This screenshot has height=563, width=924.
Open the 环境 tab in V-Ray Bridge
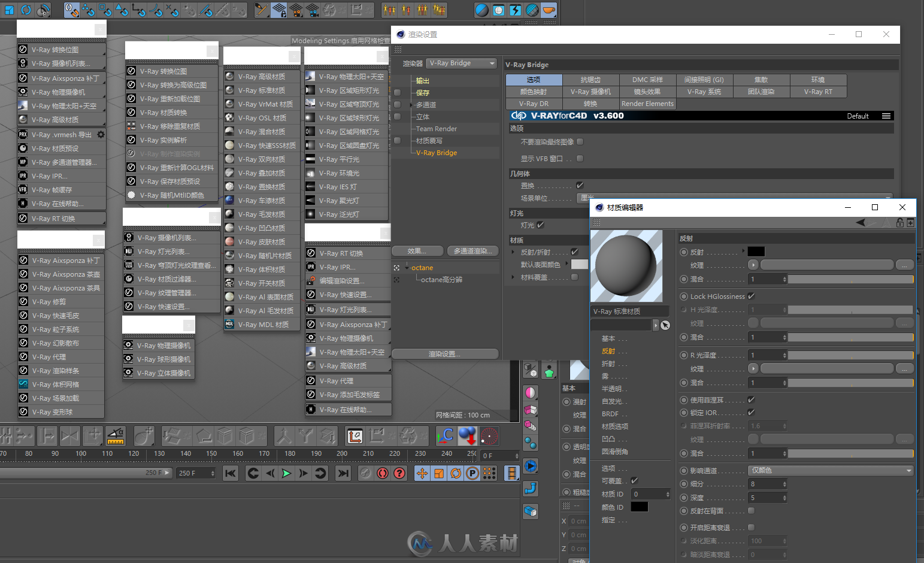click(818, 80)
